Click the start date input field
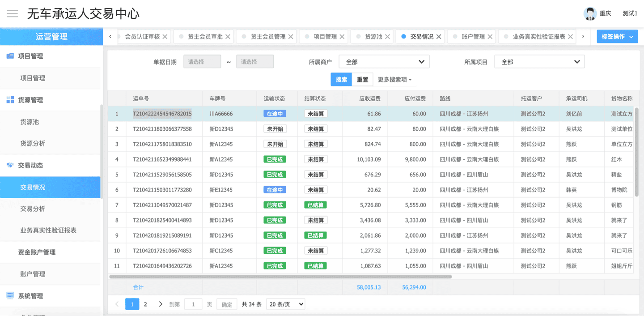This screenshot has height=316, width=644. 202,62
